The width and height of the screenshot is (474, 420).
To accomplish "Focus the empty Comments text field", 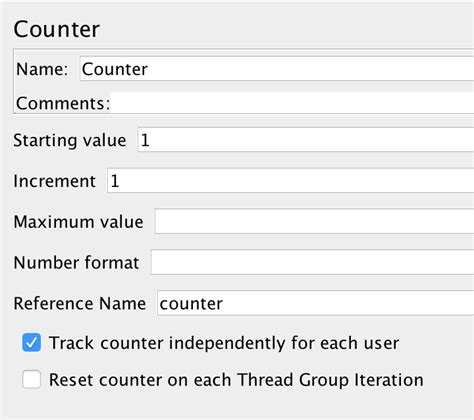I will (292, 103).
